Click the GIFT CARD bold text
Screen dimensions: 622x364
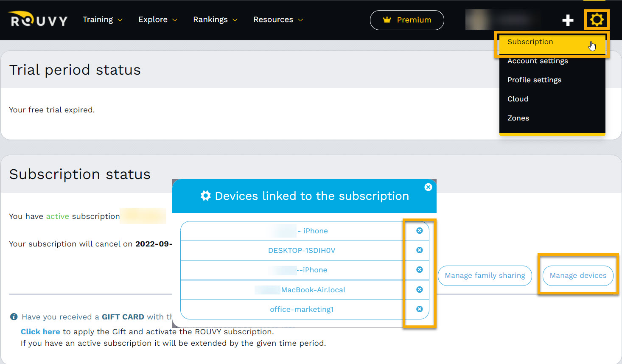pyautogui.click(x=123, y=317)
